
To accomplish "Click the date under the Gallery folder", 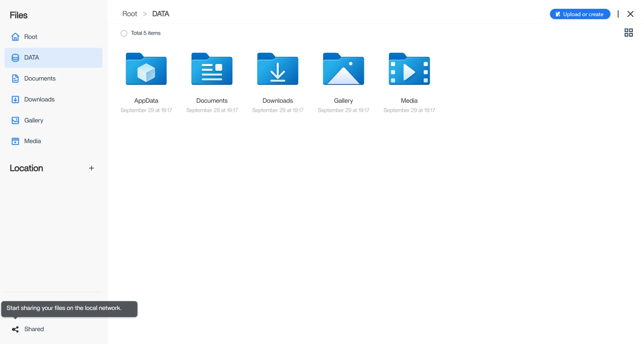I will [x=343, y=110].
